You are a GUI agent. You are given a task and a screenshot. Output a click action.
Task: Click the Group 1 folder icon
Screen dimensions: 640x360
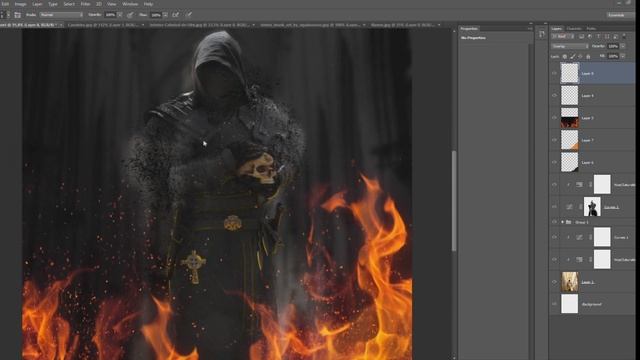(569, 222)
